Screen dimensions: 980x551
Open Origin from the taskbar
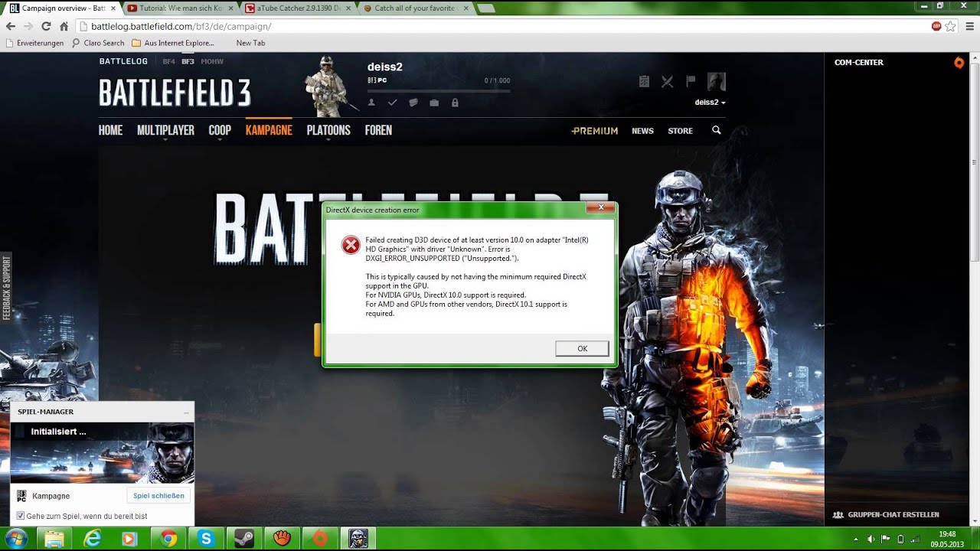pyautogui.click(x=320, y=539)
